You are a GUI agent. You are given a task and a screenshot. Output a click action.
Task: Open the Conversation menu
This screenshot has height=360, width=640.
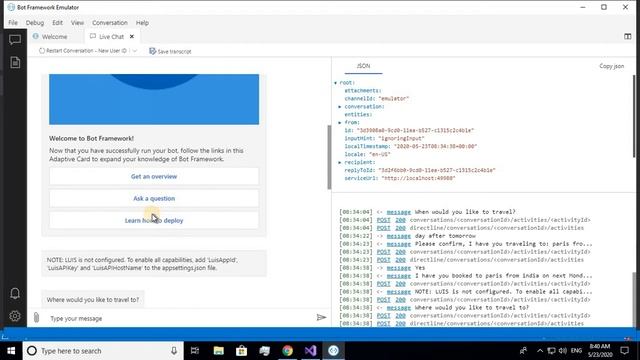[x=110, y=23]
